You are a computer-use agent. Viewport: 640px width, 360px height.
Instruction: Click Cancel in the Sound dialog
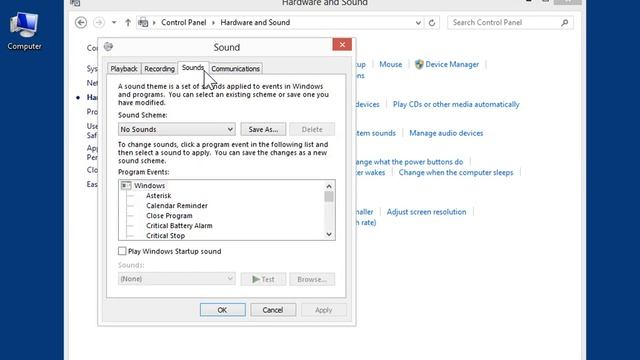pyautogui.click(x=273, y=310)
